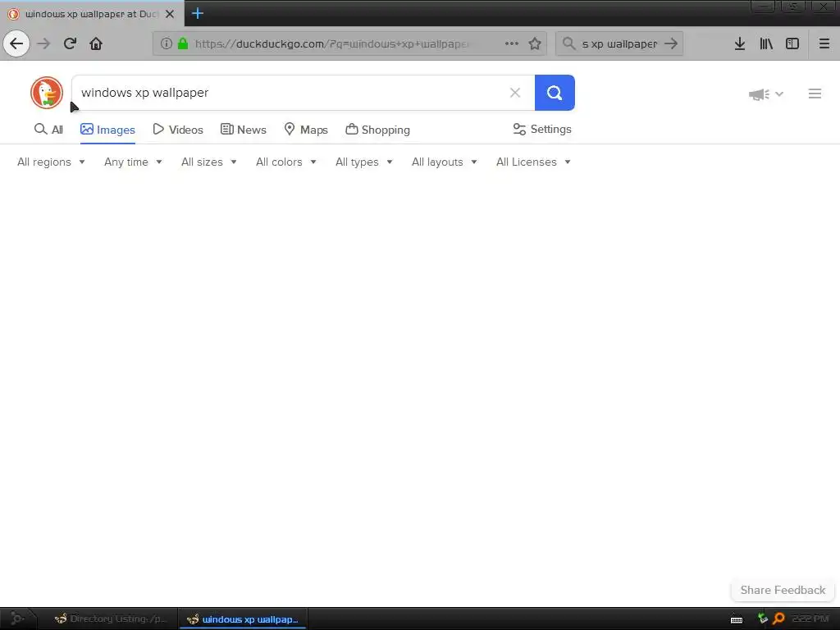Expand the All types dropdown
The width and height of the screenshot is (840, 630).
(364, 162)
